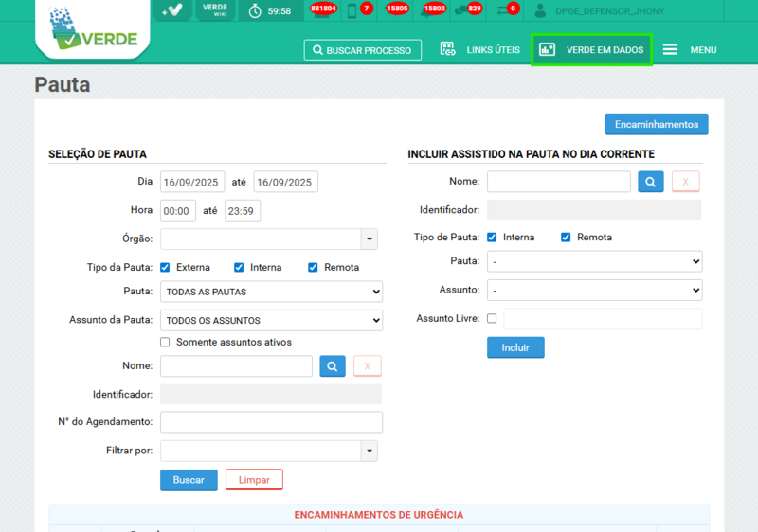Viewport: 758px width, 532px height.
Task: Click the checkmark icon beside Verde Wiki
Action: [172, 10]
